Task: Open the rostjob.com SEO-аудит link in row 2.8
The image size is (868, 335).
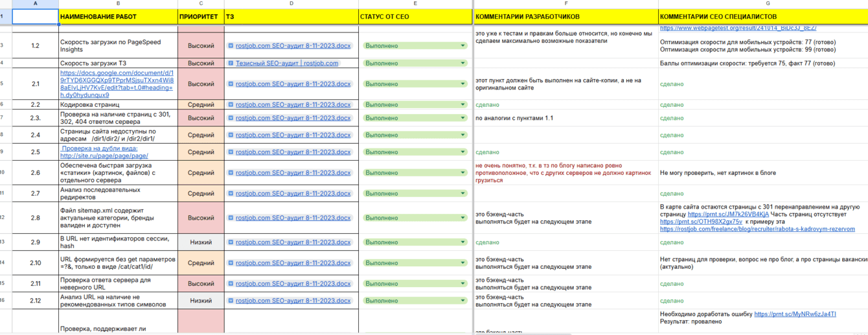Action: pyautogui.click(x=293, y=218)
